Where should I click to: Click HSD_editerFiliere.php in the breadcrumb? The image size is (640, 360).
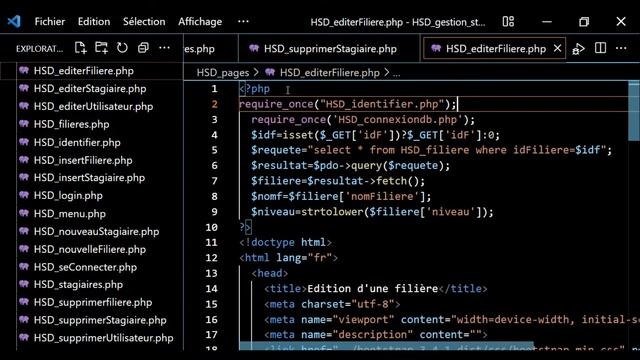(x=329, y=73)
